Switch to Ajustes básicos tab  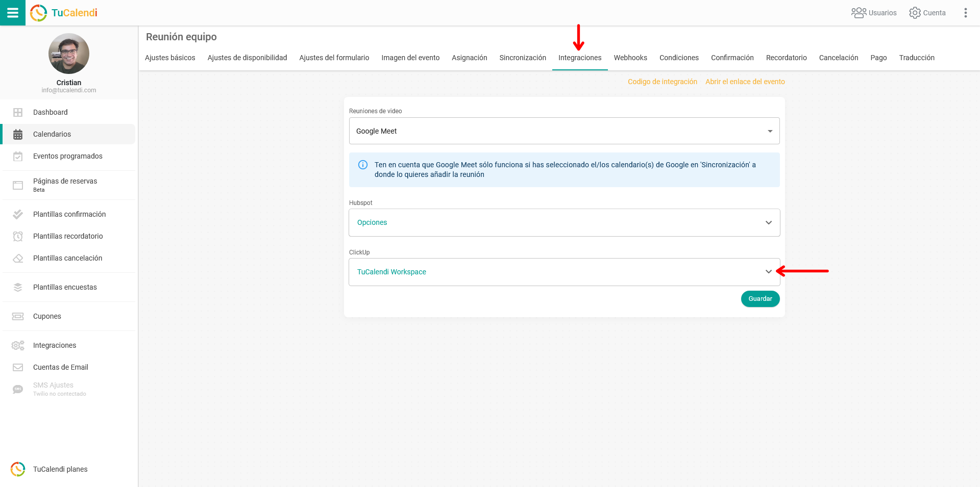click(x=170, y=58)
